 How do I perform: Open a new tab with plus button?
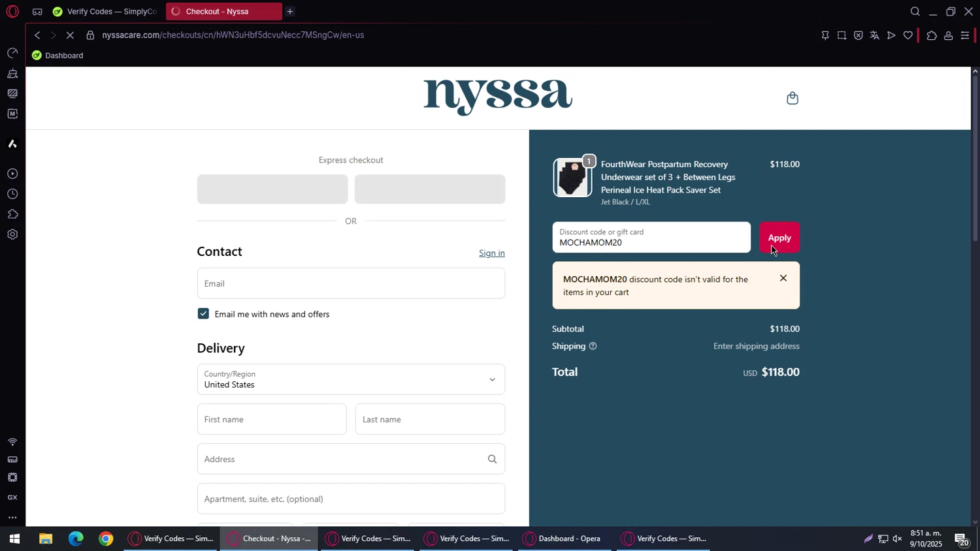(x=290, y=12)
